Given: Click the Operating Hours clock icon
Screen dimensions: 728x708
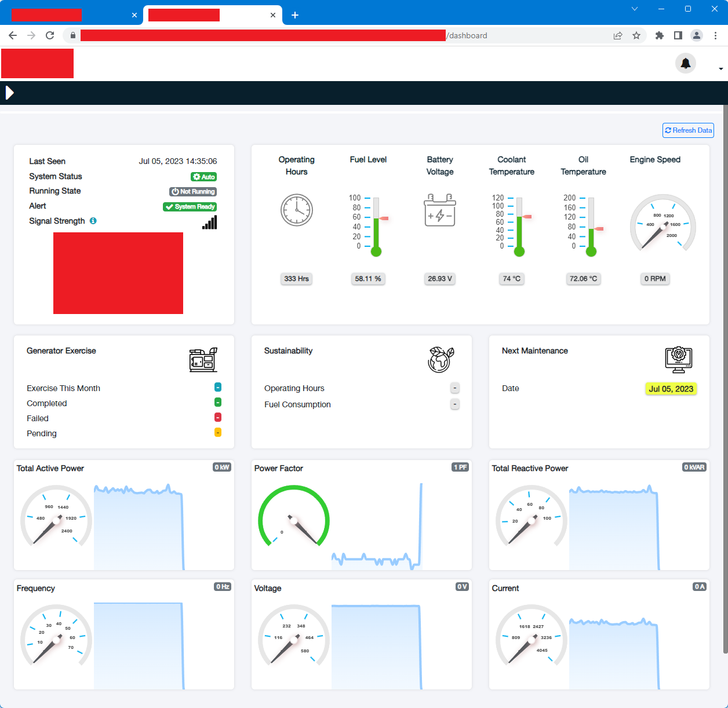Looking at the screenshot, I should pos(297,210).
